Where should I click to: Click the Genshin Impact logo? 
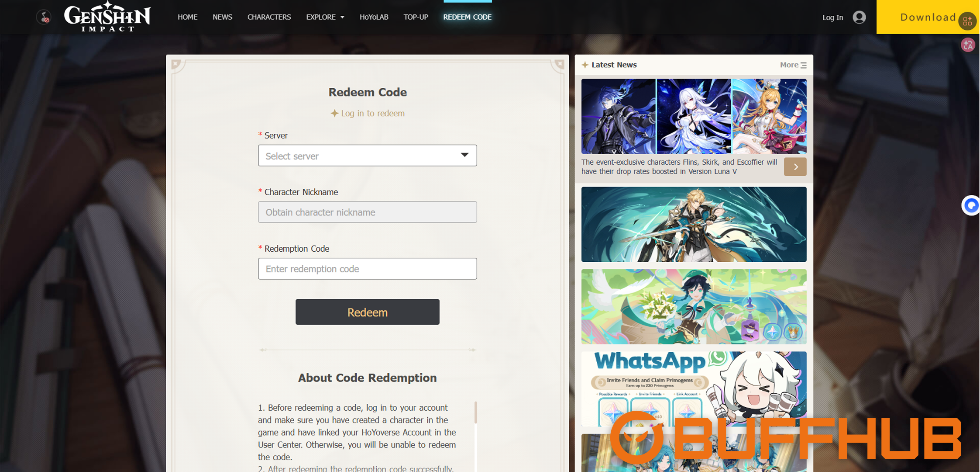[x=107, y=17]
